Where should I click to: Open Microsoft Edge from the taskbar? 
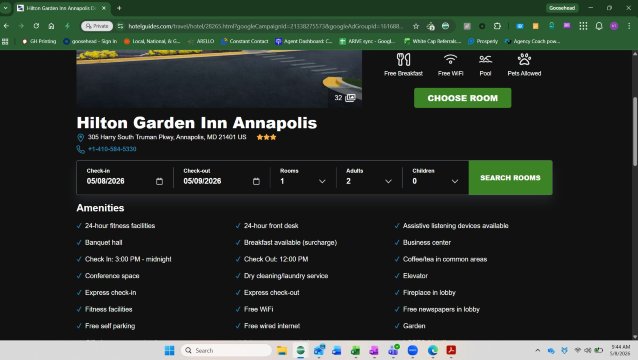tap(432, 350)
